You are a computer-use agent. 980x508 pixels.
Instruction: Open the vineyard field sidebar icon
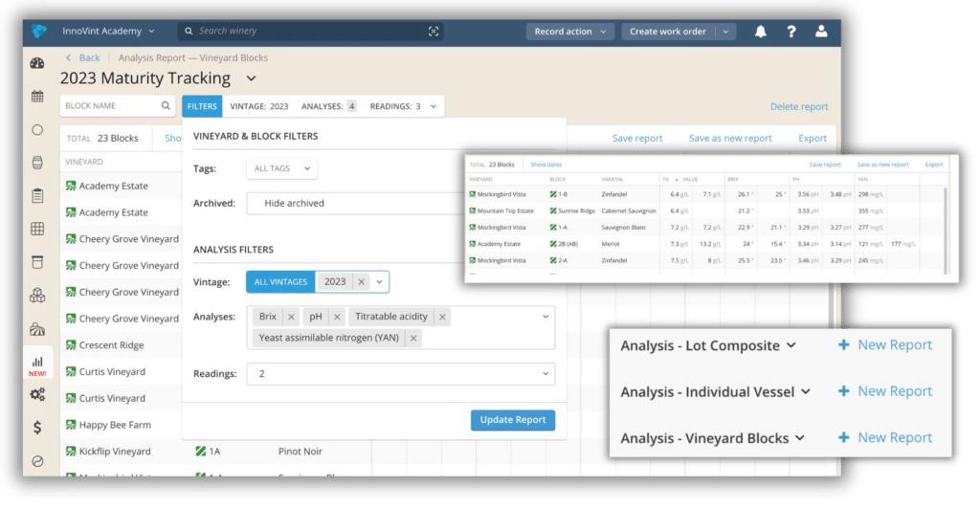pyautogui.click(x=37, y=329)
